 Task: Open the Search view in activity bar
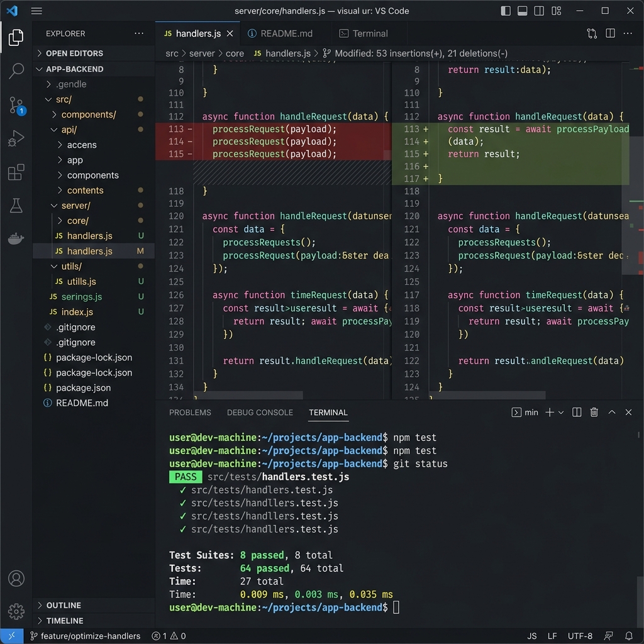coord(16,70)
